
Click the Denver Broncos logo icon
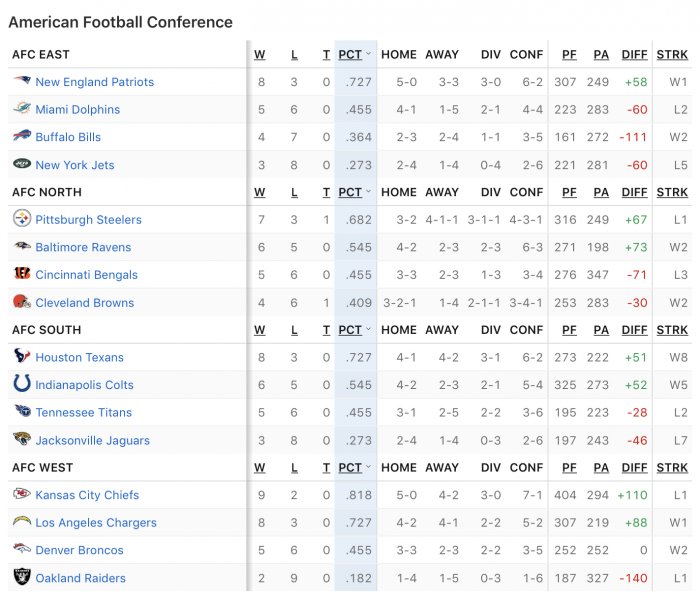pyautogui.click(x=22, y=550)
